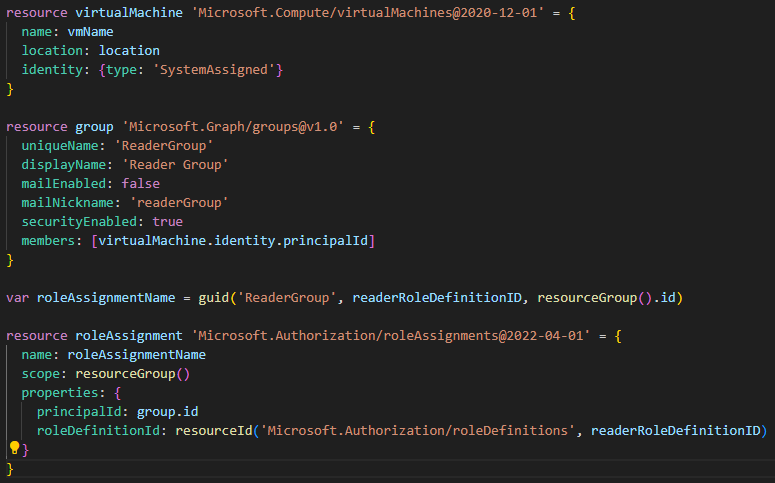Click the 'readerGroup' mailNickname string

[x=179, y=203]
